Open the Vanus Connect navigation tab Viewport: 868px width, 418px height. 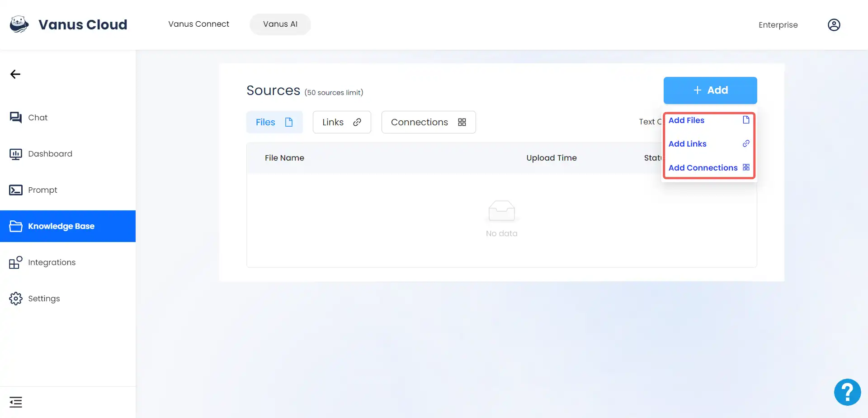pyautogui.click(x=199, y=24)
